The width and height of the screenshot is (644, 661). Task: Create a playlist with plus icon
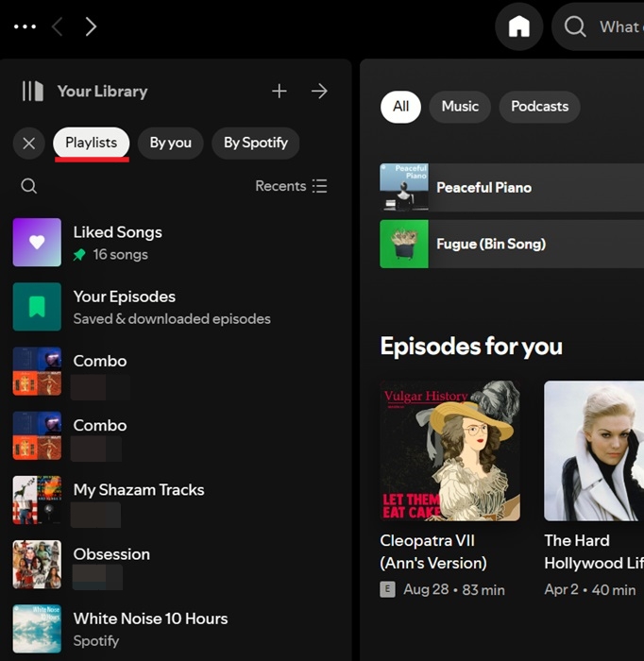click(x=279, y=91)
